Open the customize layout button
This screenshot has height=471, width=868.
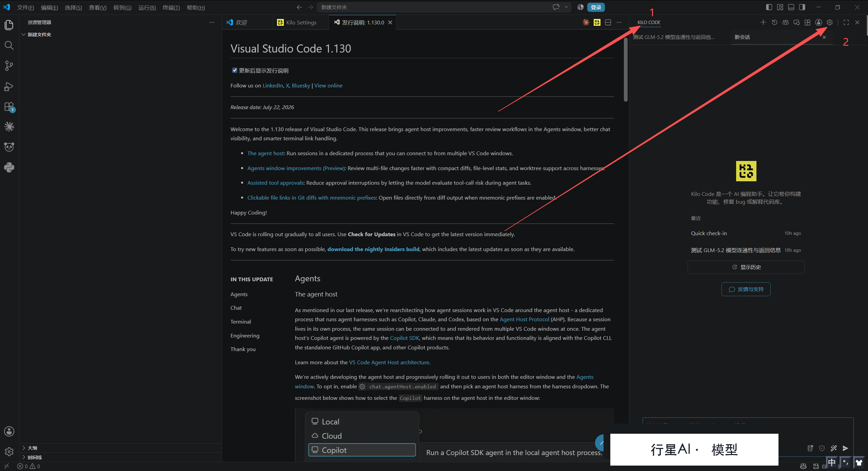[780, 7]
